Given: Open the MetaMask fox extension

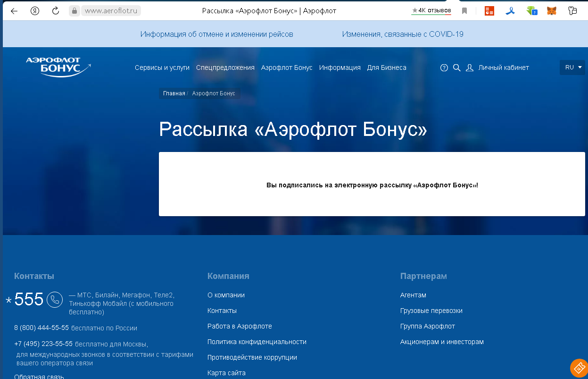Looking at the screenshot, I should click(552, 11).
